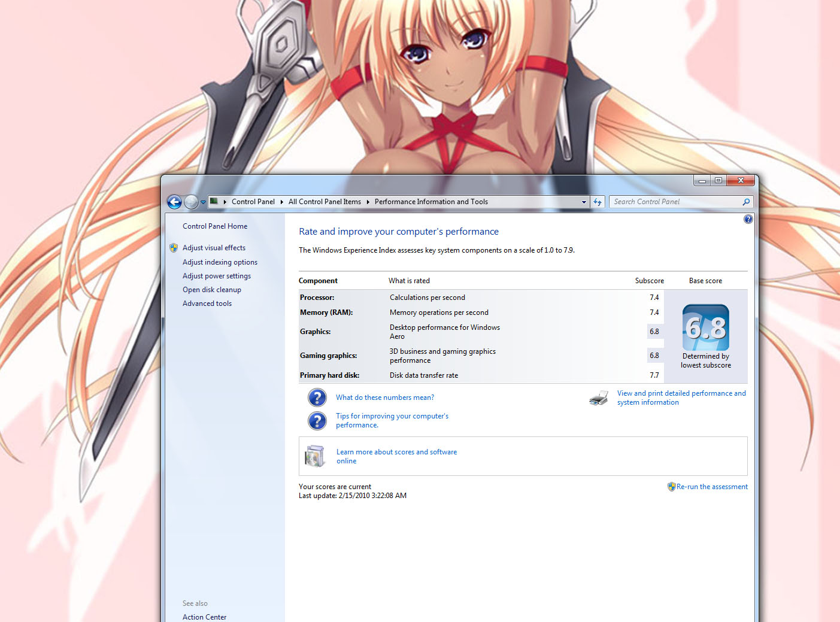This screenshot has width=840, height=622.
Task: Go to All Control Panel Items breadcrumb
Action: point(325,202)
